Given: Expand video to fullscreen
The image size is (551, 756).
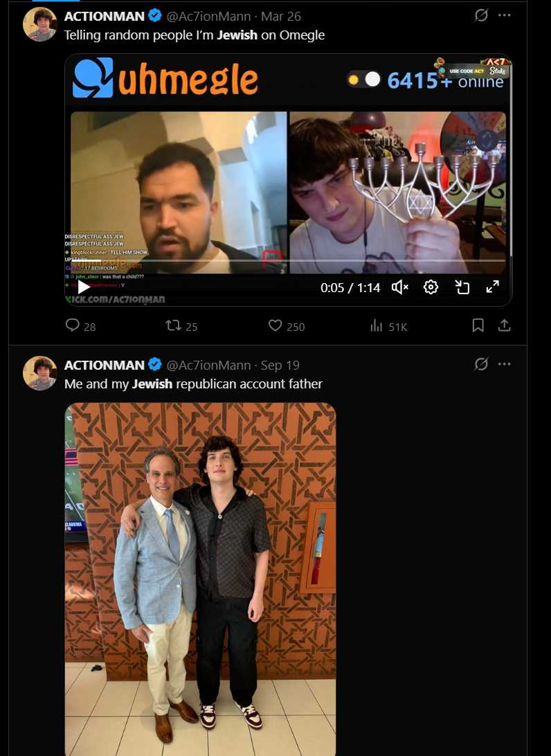Looking at the screenshot, I should 493,287.
